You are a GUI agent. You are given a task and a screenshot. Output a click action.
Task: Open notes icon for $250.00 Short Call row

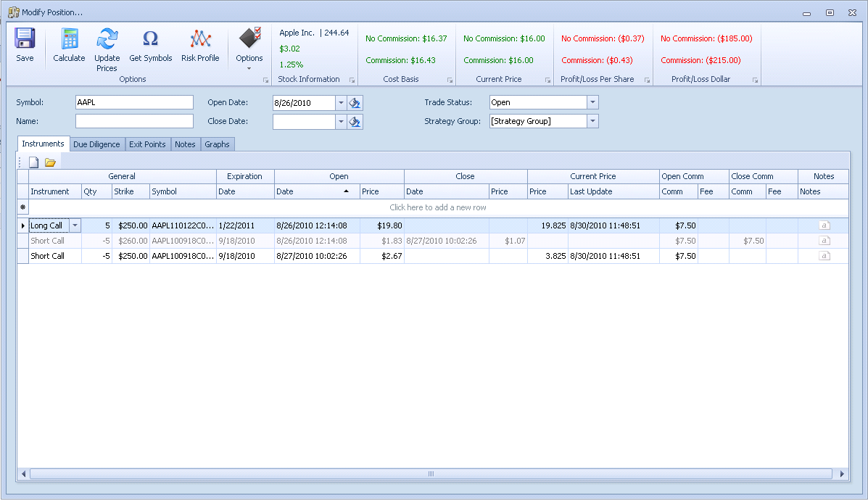[x=824, y=256]
